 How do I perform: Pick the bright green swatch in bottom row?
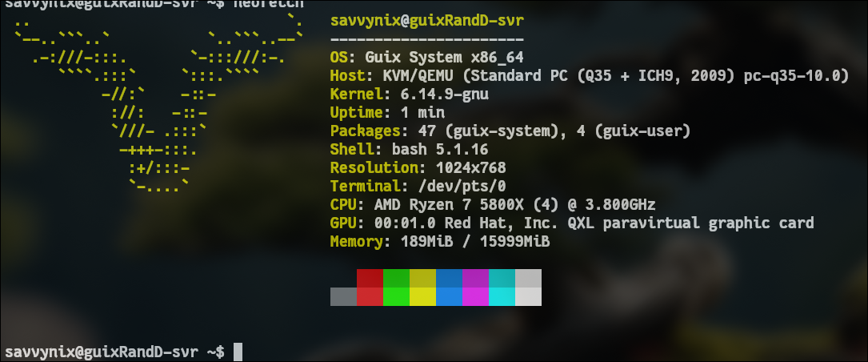[x=396, y=296]
